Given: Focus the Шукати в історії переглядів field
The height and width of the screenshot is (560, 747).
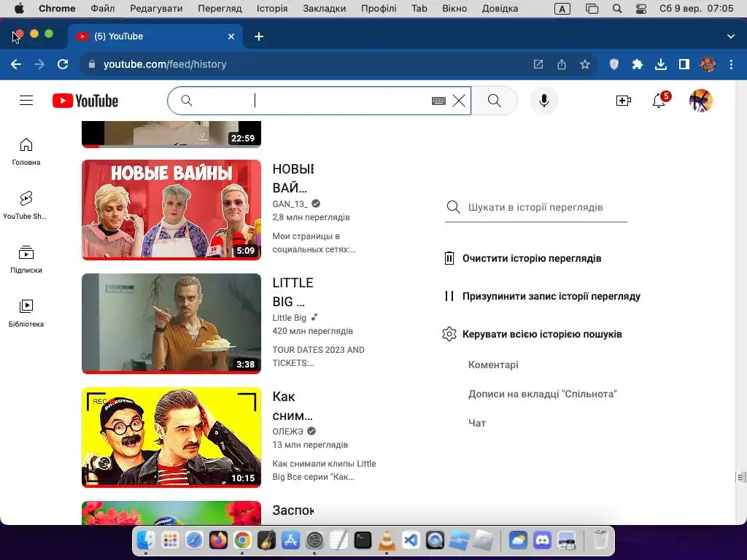Looking at the screenshot, I should 536,208.
